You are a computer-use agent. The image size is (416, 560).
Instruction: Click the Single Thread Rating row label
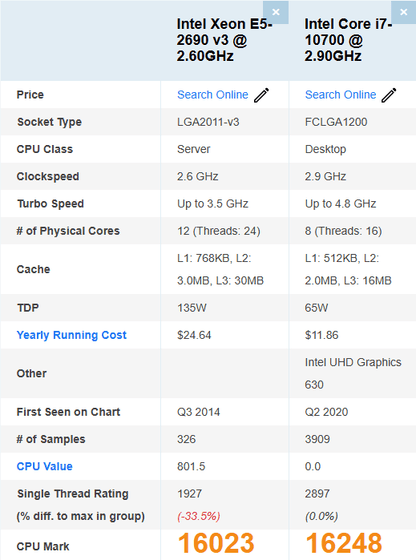tap(72, 494)
